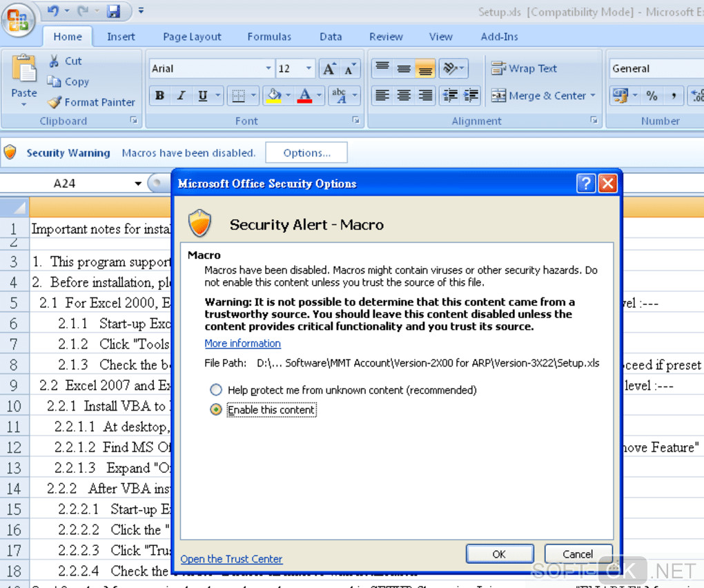The width and height of the screenshot is (704, 588).
Task: Align text right
Action: (x=425, y=96)
